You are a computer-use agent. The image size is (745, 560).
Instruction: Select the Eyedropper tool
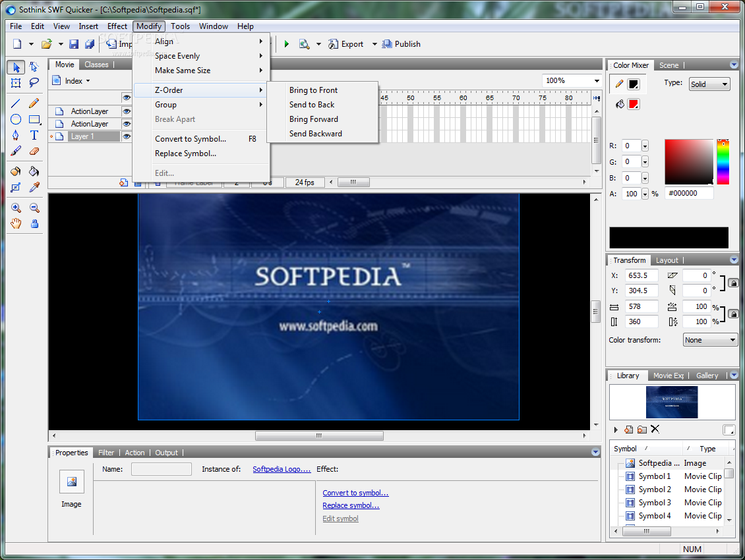(34, 188)
